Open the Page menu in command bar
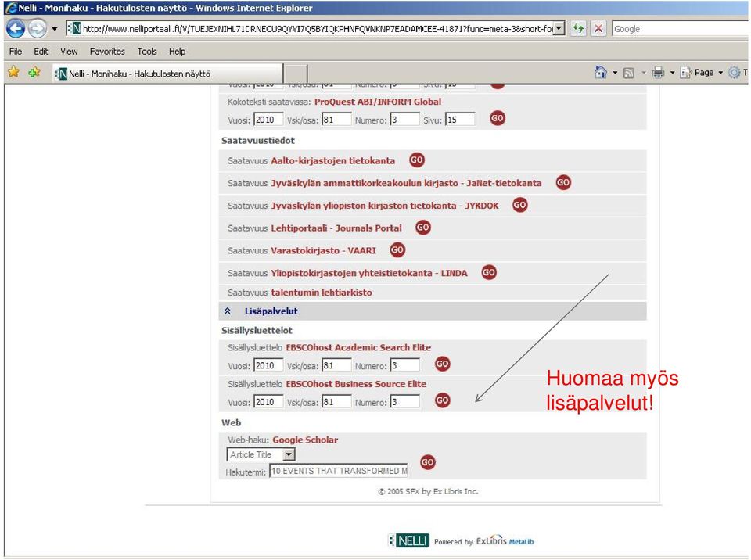 click(x=702, y=73)
